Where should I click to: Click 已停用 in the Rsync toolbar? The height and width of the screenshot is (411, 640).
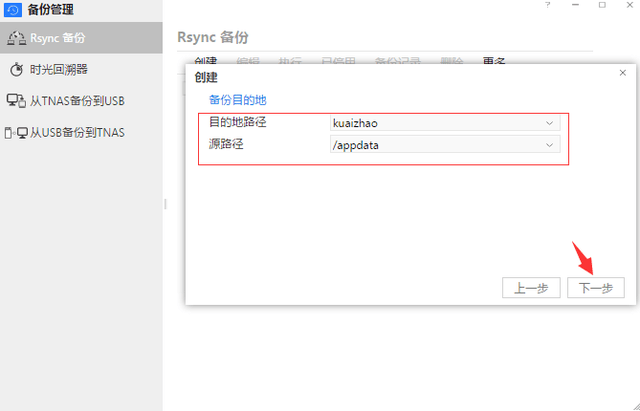pos(338,62)
